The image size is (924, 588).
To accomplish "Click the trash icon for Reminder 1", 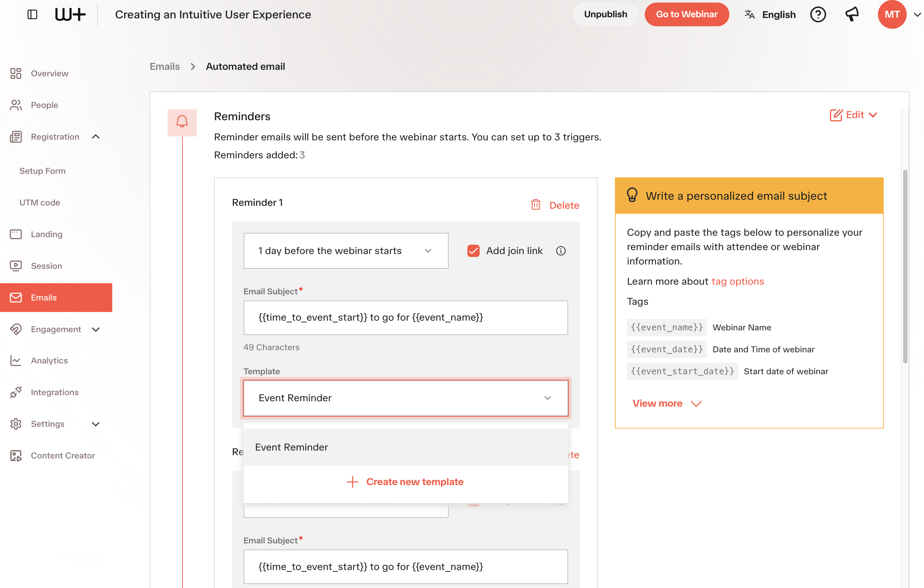I will point(536,204).
